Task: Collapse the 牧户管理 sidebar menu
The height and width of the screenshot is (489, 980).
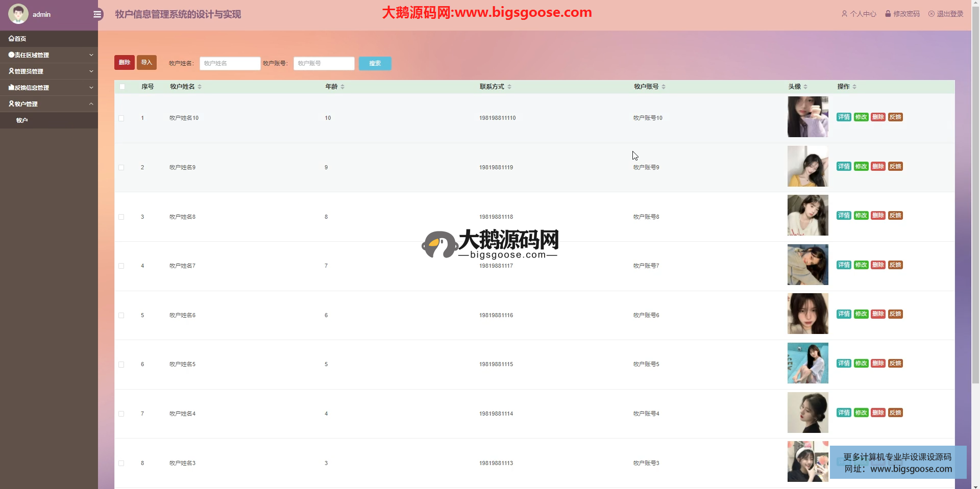Action: 48,104
